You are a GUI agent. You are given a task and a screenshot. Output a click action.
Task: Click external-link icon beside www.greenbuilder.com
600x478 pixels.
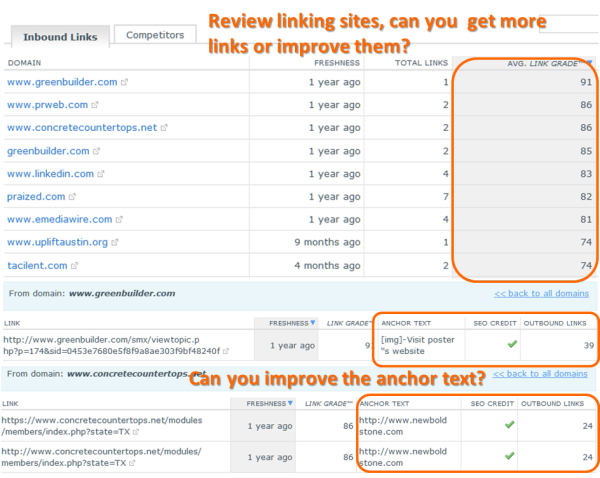click(124, 82)
